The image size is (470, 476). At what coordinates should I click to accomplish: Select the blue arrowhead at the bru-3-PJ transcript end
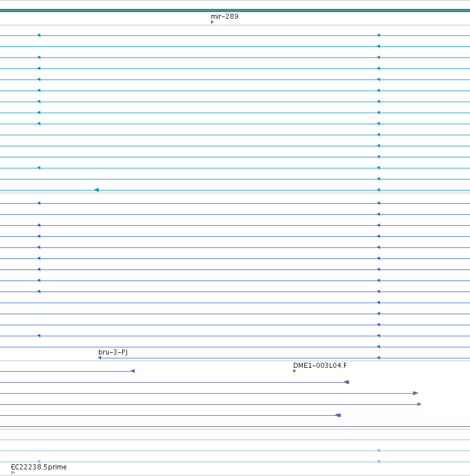tap(99, 358)
